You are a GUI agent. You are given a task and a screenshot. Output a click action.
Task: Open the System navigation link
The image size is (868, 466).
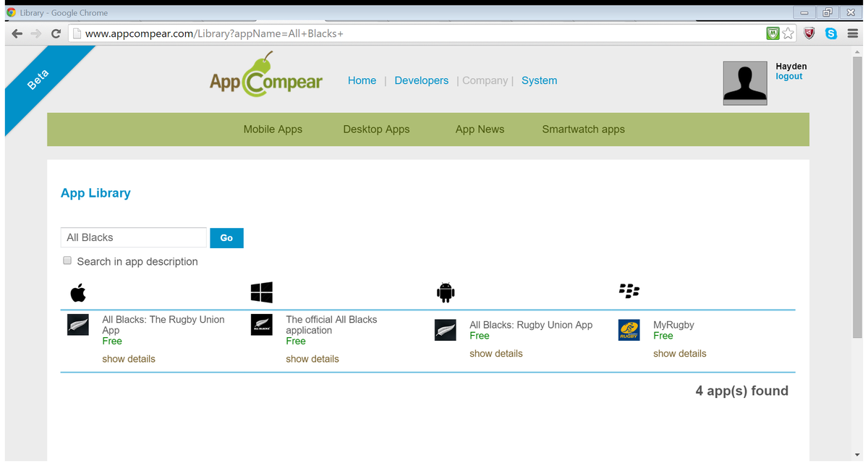[540, 80]
